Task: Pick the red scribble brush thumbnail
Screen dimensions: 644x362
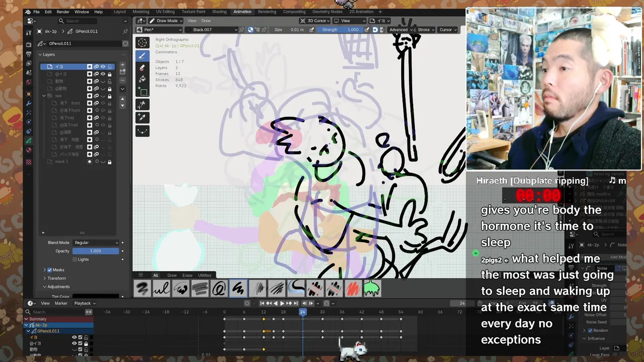Action: 353,288
